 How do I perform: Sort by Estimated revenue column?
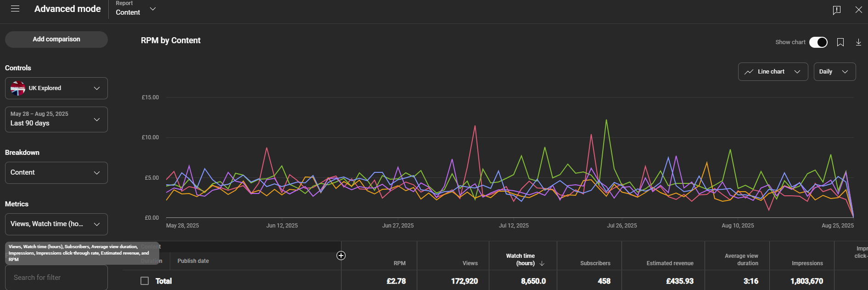(670, 263)
